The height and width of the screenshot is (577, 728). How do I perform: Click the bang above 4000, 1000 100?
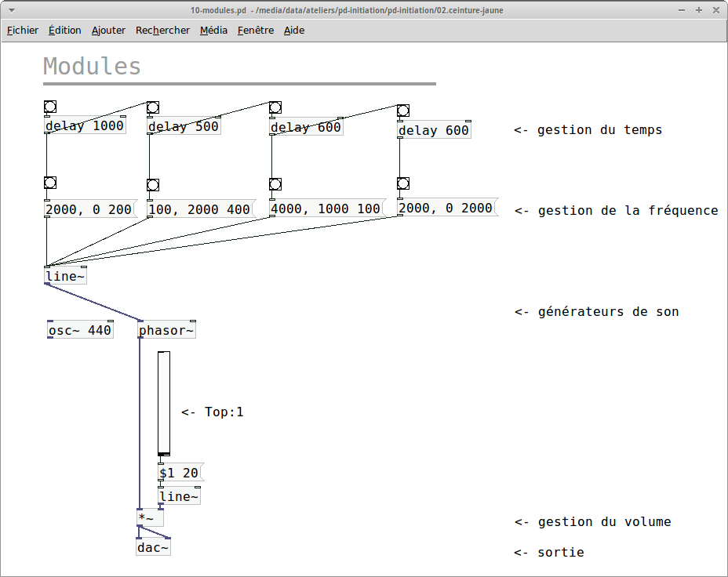click(x=275, y=184)
